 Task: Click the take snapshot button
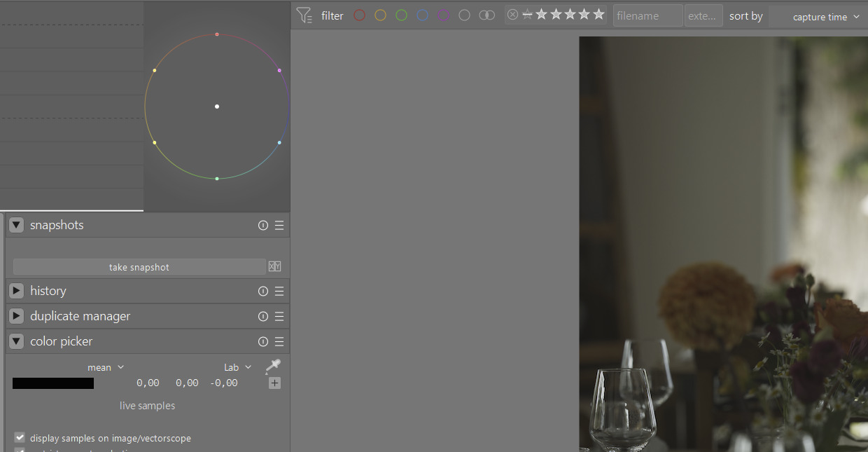(x=139, y=267)
